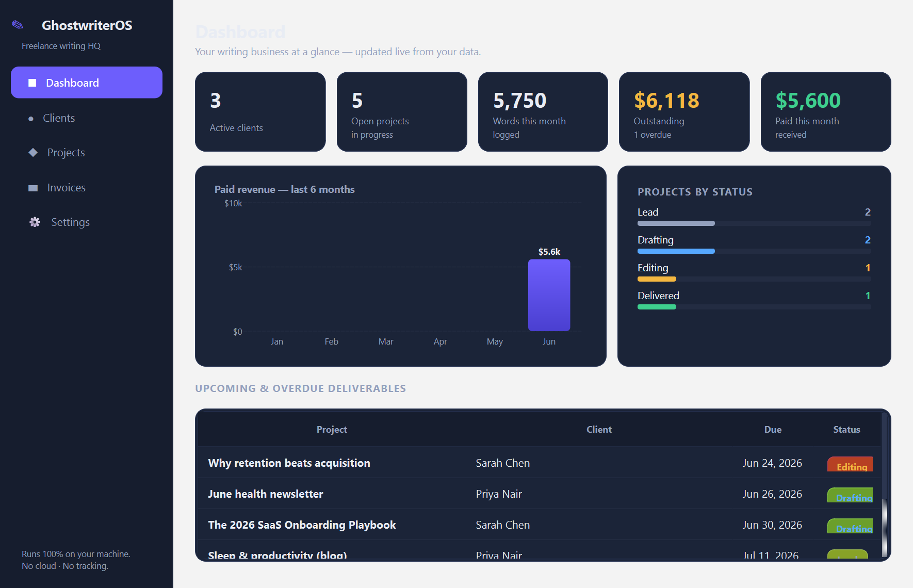913x588 pixels.
Task: Select the Active clients stat card
Action: coord(260,112)
